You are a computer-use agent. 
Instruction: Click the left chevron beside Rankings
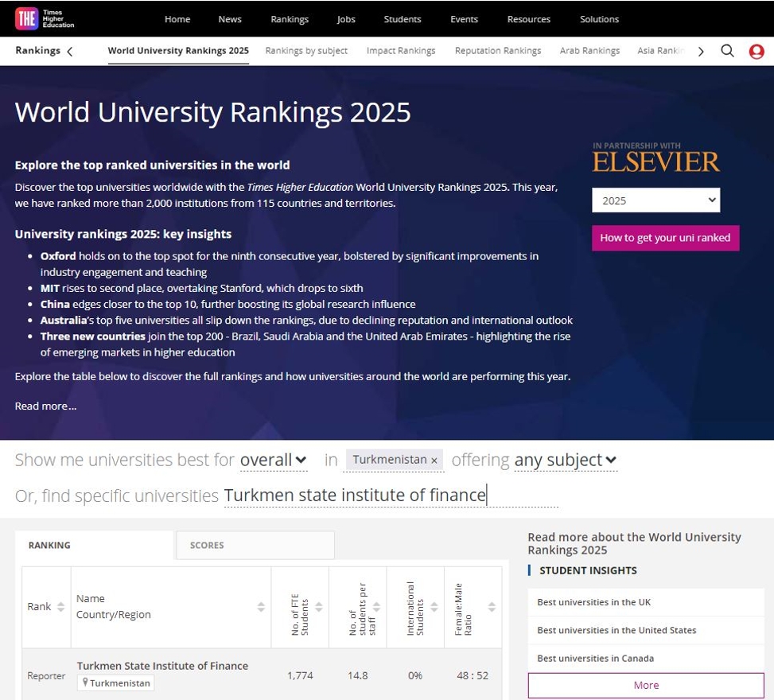tap(70, 50)
